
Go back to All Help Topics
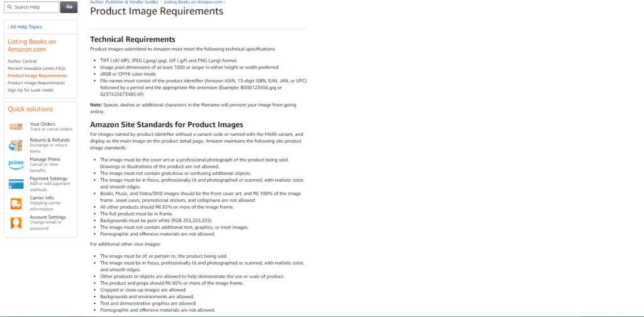pos(26,27)
